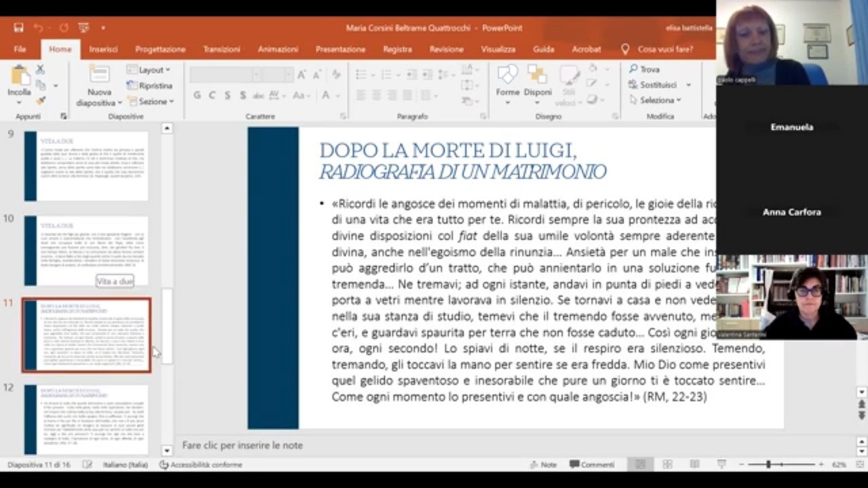This screenshot has height=488, width=868.
Task: Increase font size with the larger A icon
Action: (x=302, y=75)
